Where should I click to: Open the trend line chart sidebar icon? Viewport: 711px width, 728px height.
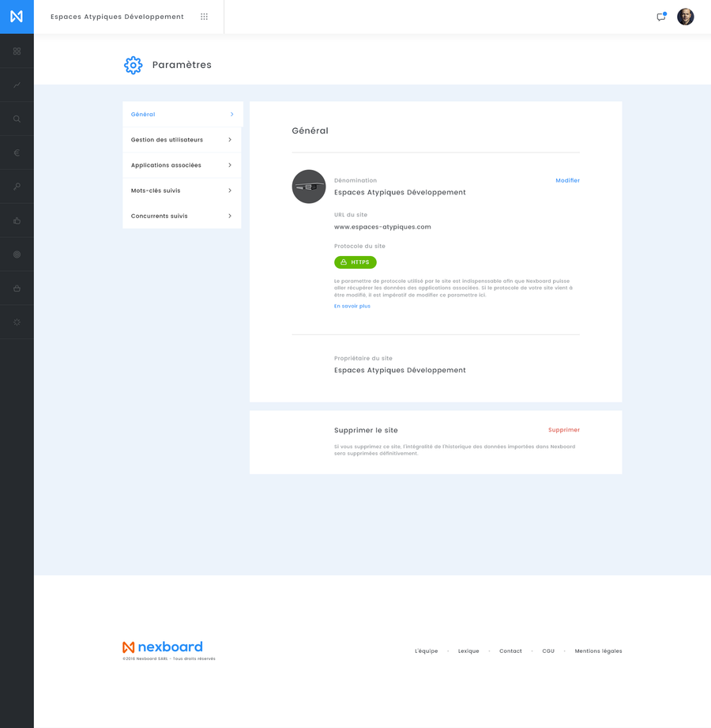[x=17, y=85]
